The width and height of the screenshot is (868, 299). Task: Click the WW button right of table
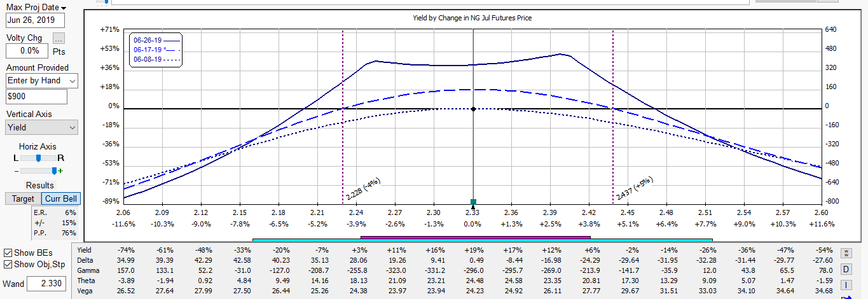pos(846,253)
